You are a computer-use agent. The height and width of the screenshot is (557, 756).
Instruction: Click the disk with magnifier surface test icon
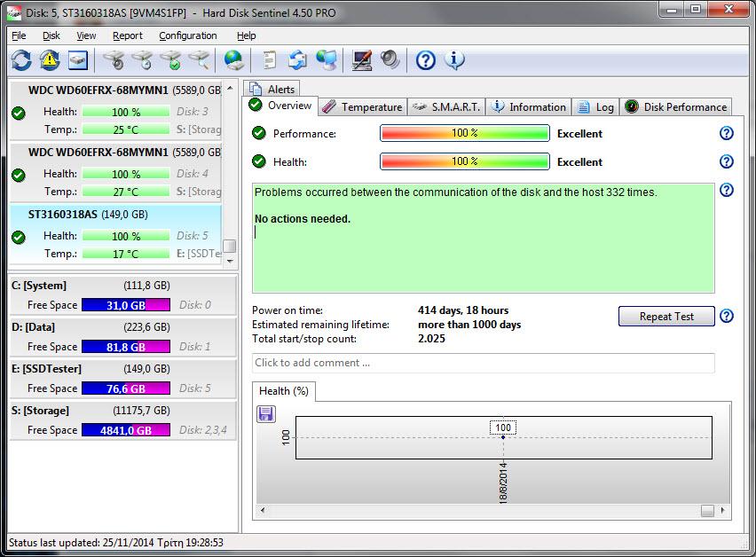(199, 60)
